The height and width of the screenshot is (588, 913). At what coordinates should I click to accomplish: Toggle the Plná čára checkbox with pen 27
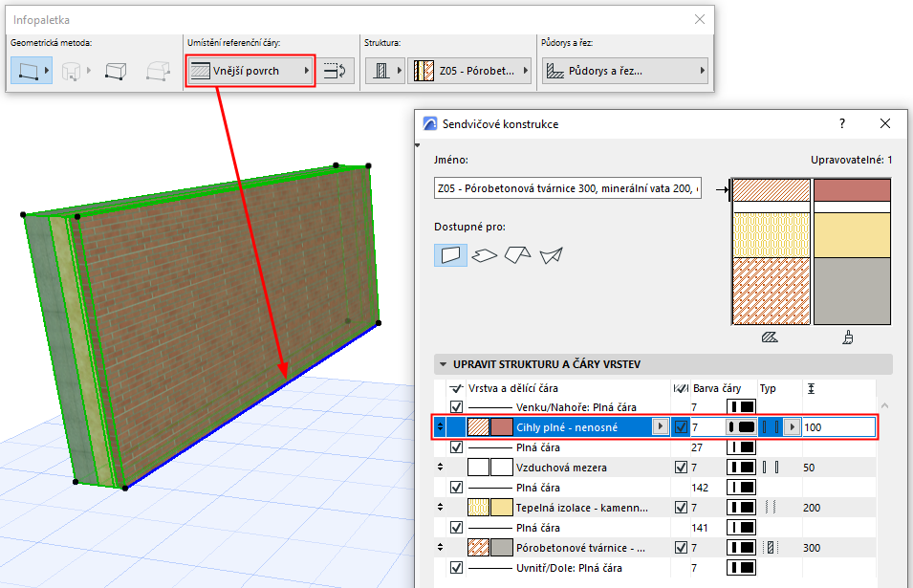pos(457,447)
